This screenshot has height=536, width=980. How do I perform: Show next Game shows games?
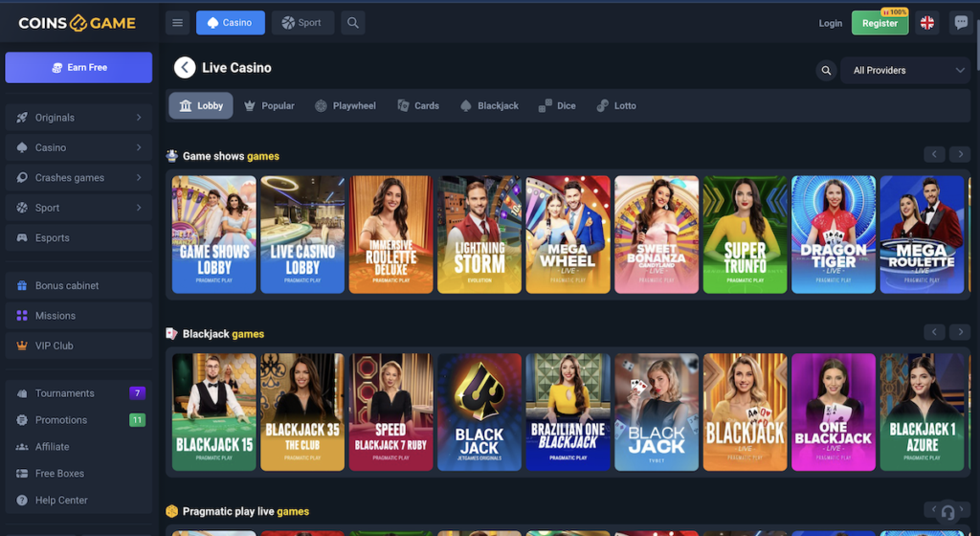[960, 154]
